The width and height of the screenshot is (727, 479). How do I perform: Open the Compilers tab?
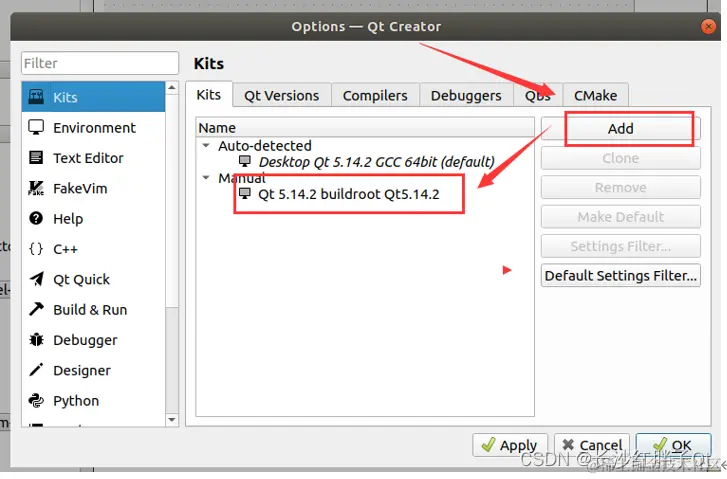point(375,96)
